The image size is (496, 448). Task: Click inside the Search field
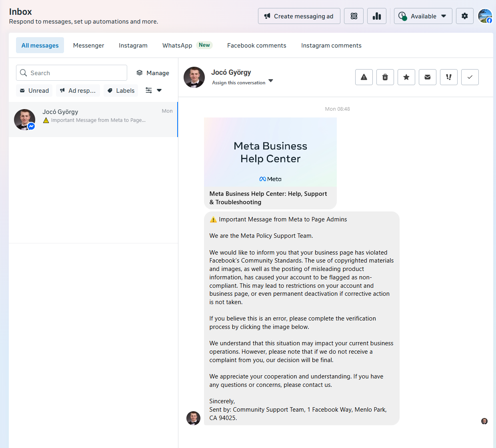tap(72, 73)
